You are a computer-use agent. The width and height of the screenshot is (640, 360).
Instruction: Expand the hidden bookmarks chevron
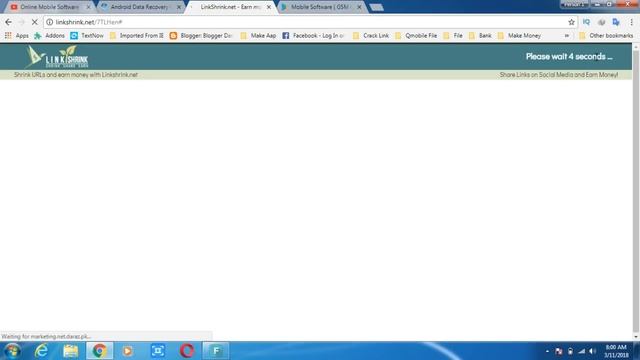pos(567,36)
